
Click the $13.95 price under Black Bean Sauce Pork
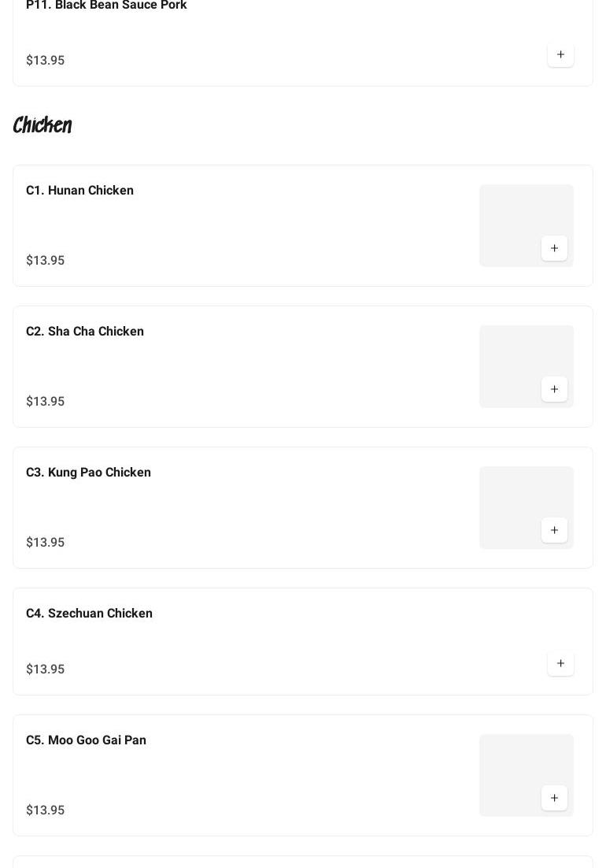point(46,61)
